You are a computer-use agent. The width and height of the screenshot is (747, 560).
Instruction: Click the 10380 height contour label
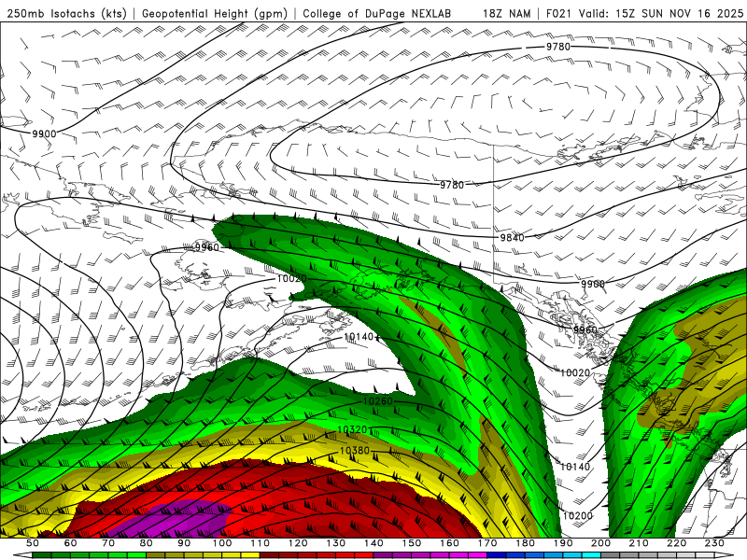pyautogui.click(x=355, y=451)
